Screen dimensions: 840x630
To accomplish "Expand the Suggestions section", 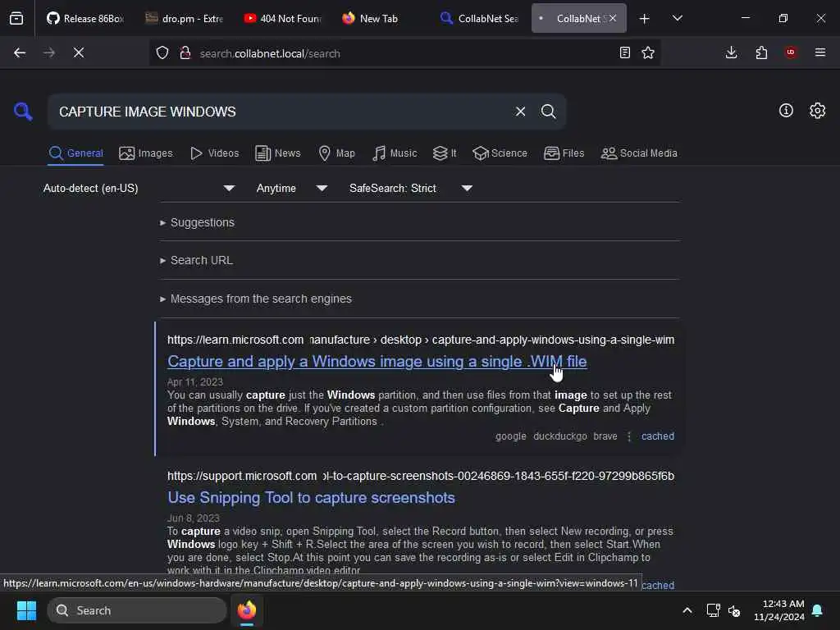I will (197, 222).
